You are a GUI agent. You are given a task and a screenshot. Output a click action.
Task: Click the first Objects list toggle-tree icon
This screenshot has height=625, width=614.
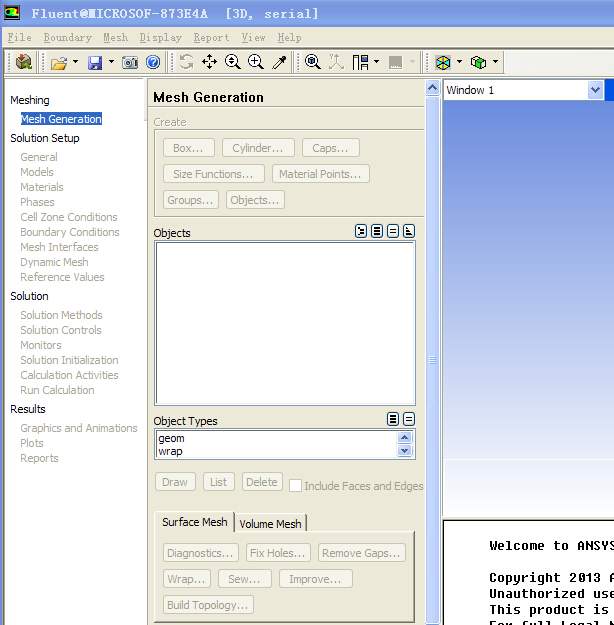[x=361, y=231]
